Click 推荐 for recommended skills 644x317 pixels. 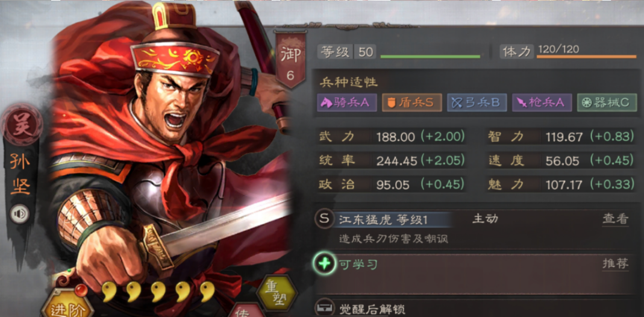[x=615, y=264]
